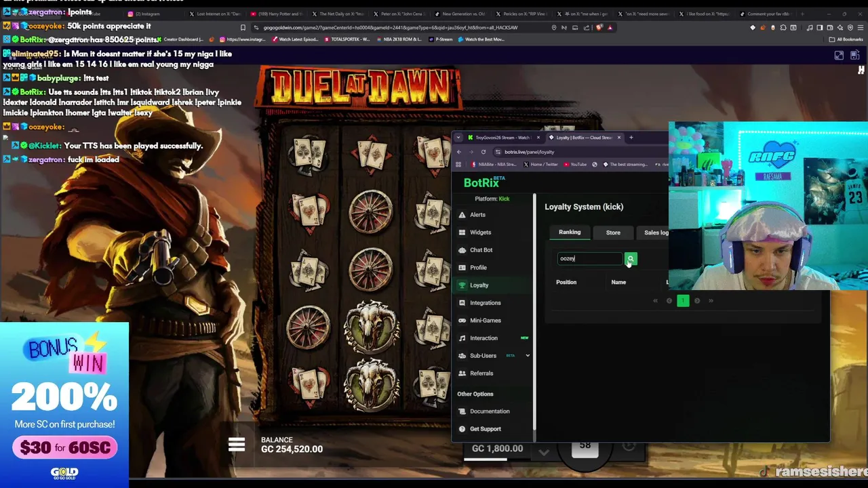Click the BALANCE GC 254,520.00 display
Image resolution: width=868 pixels, height=488 pixels.
pos(292,445)
